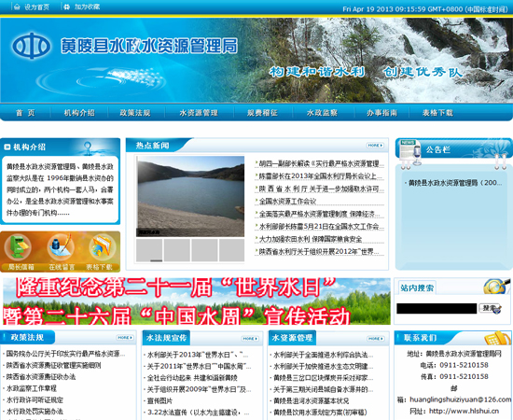This screenshot has width=513, height=420.
Task: Click website http://www.hlshui.cn in 联系我们
Action: pyautogui.click(x=464, y=411)
